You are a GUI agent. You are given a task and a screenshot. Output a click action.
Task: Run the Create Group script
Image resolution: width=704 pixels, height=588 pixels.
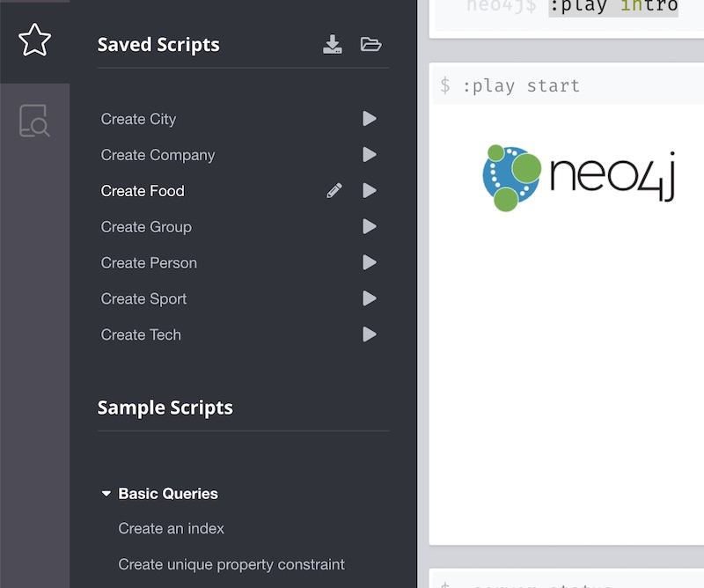370,226
